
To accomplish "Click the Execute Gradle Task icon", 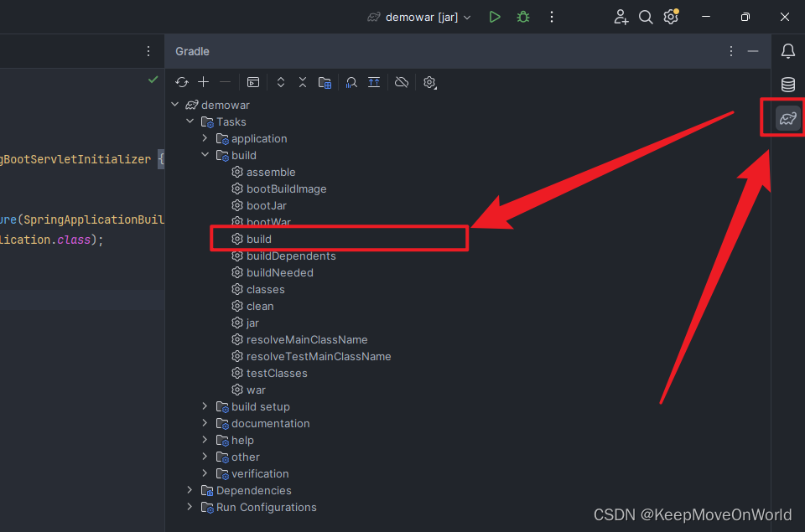I will 253,82.
